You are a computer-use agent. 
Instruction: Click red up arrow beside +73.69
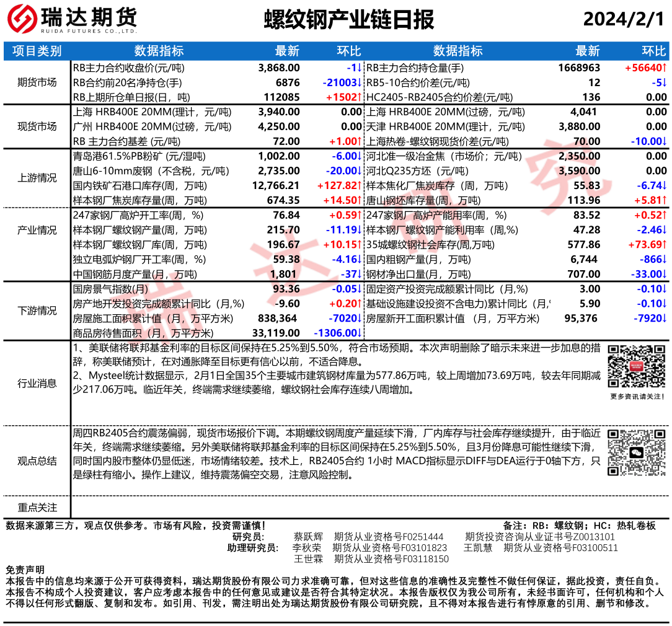pyautogui.click(x=664, y=245)
